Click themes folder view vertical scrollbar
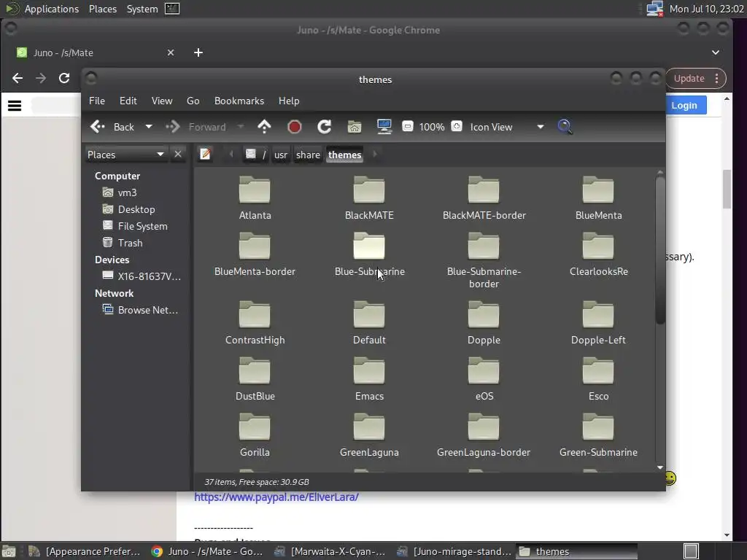Image resolution: width=747 pixels, height=560 pixels. coord(659,250)
